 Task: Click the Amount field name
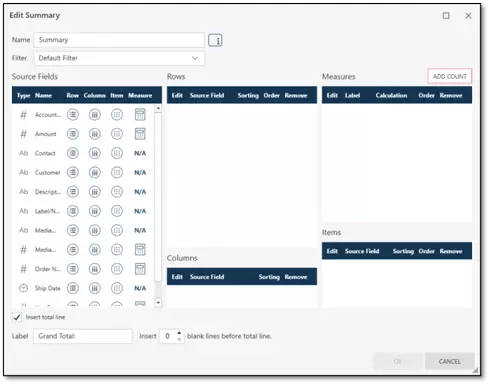(x=46, y=134)
